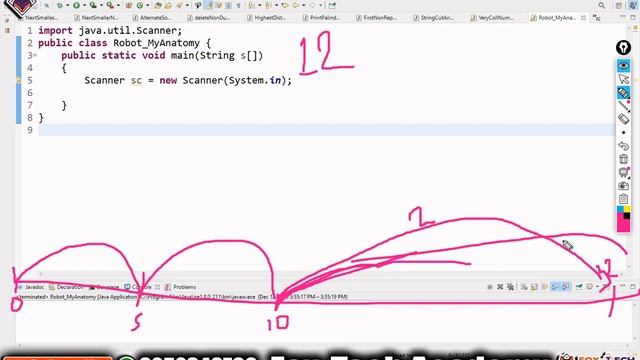Switch to the deleteNonDu... editor tab
Viewport: 640px width, 360px height.
click(209, 18)
